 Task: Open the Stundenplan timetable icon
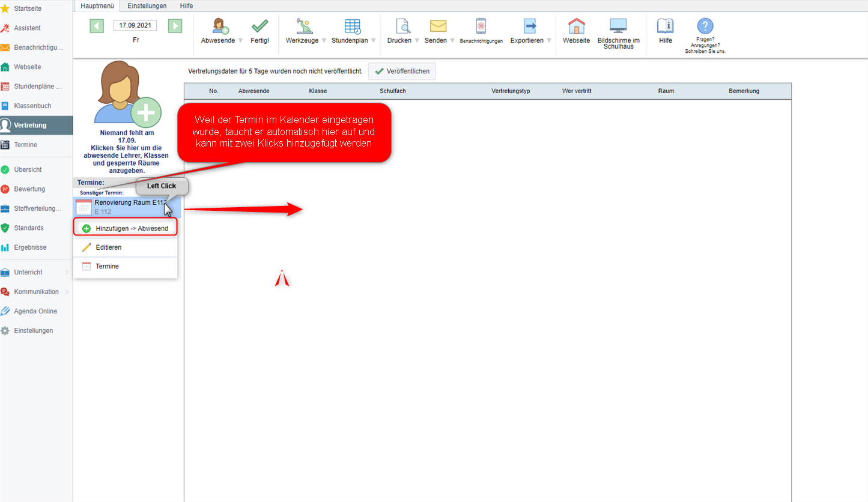point(353,26)
